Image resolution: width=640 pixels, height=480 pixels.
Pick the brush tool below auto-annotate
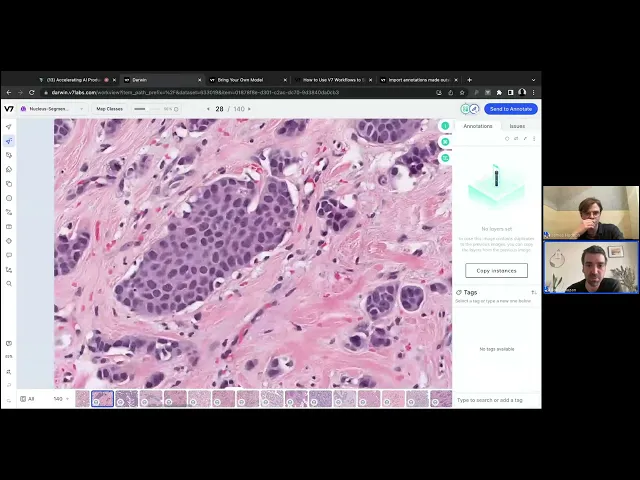9,155
